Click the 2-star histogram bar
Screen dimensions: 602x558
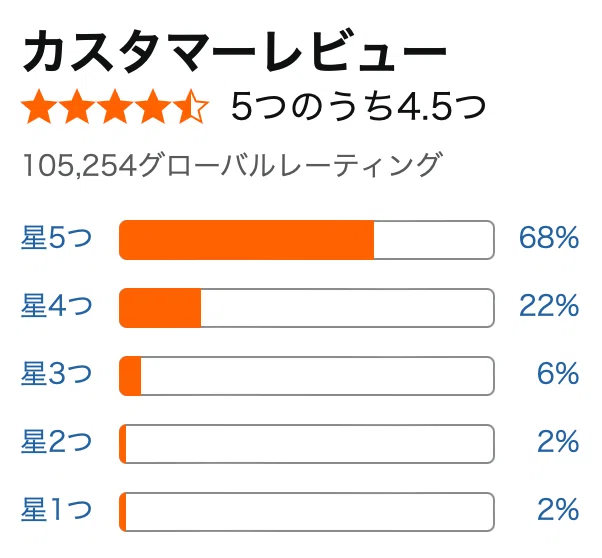306,444
